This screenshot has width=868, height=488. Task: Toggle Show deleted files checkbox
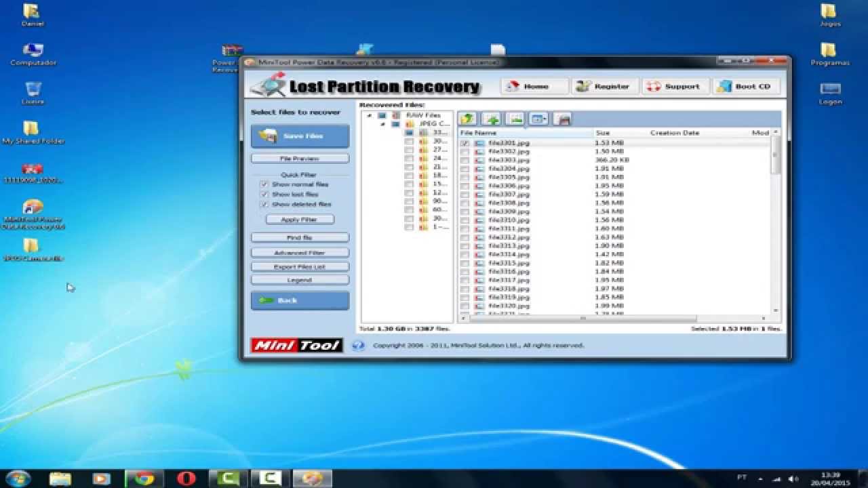click(264, 204)
